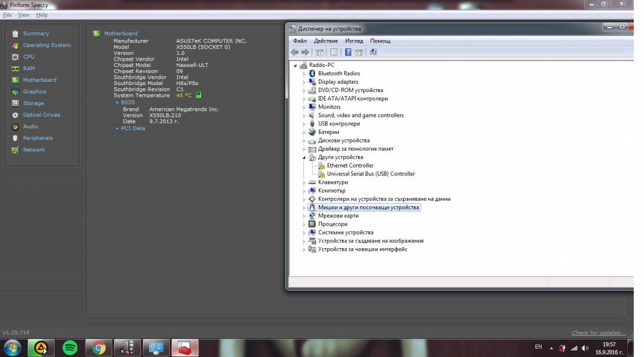The image size is (644, 357).
Task: Select Sound, video and game controllers
Action: (361, 115)
